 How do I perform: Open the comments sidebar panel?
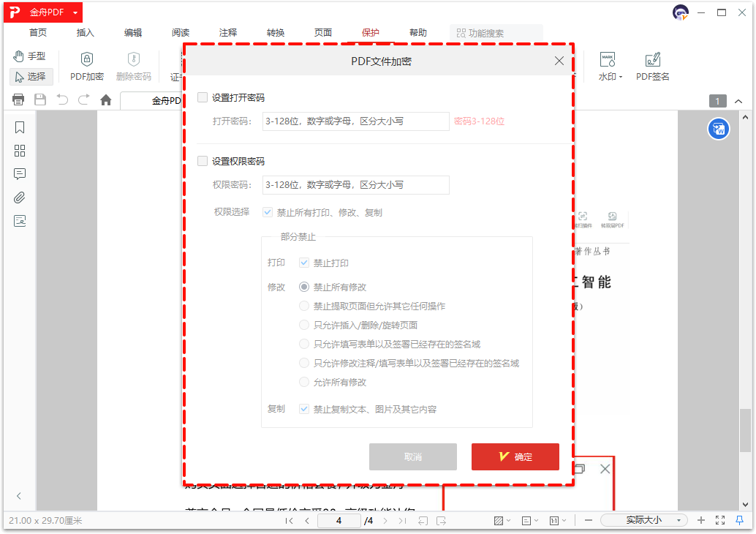20,174
